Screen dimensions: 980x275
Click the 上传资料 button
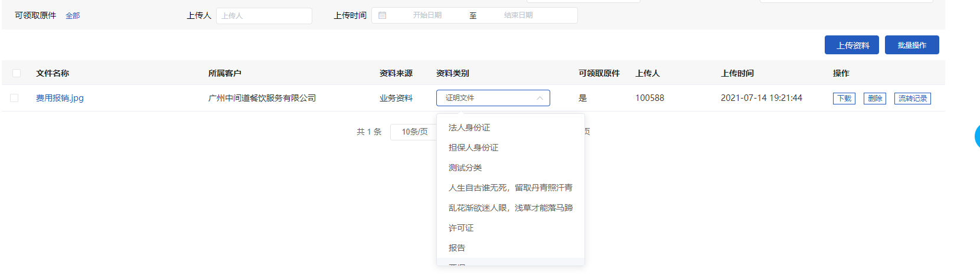click(852, 45)
